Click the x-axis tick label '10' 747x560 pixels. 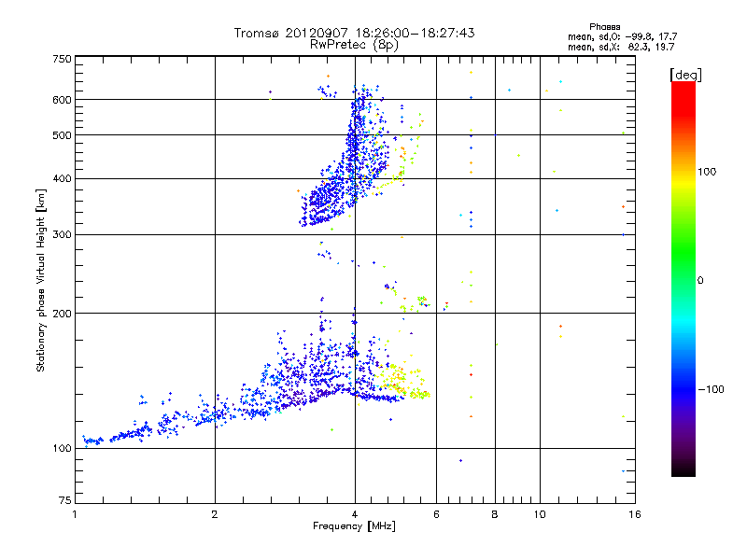(540, 514)
